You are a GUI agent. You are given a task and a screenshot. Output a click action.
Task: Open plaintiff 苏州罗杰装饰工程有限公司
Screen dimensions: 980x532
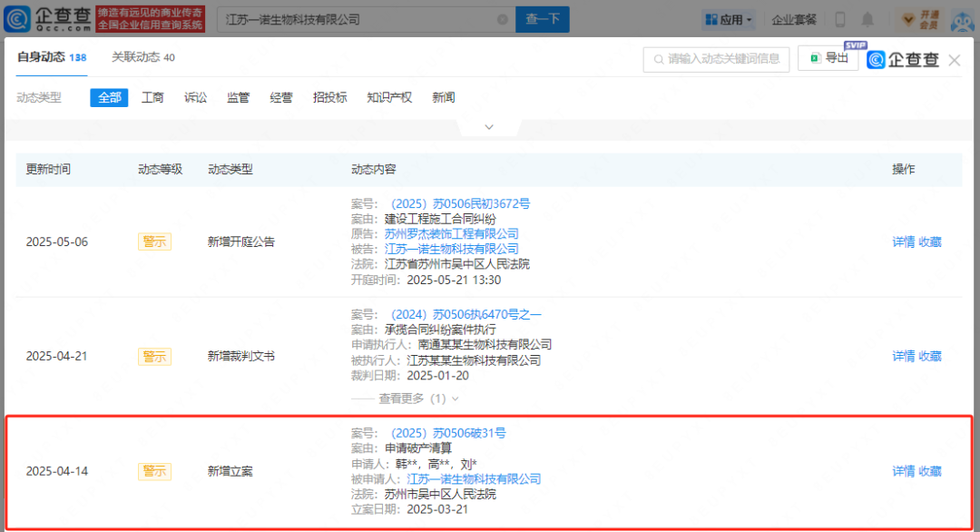451,234
